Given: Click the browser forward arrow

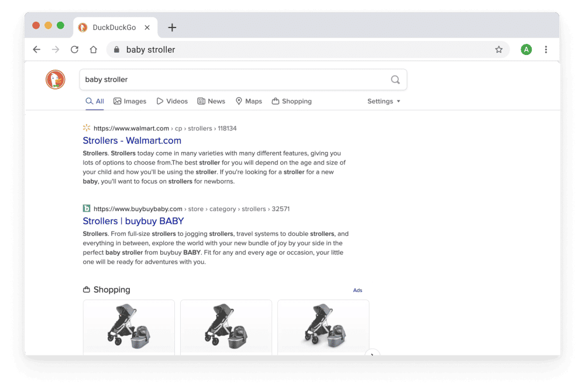Looking at the screenshot, I should (56, 50).
